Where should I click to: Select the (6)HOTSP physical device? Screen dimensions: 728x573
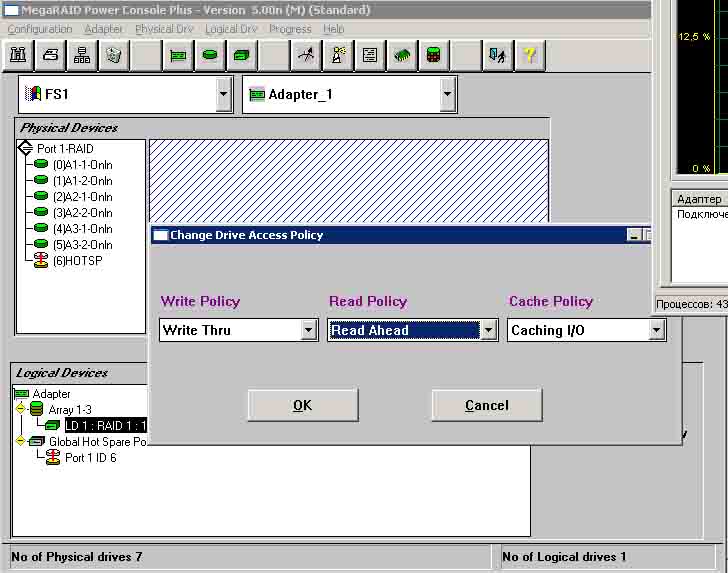(77, 261)
